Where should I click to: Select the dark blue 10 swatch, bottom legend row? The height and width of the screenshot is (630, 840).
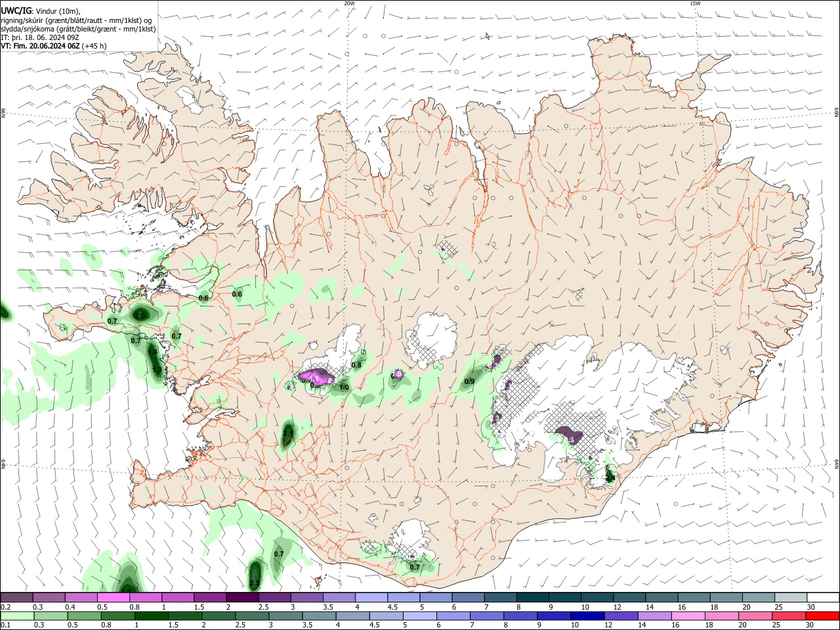click(587, 616)
